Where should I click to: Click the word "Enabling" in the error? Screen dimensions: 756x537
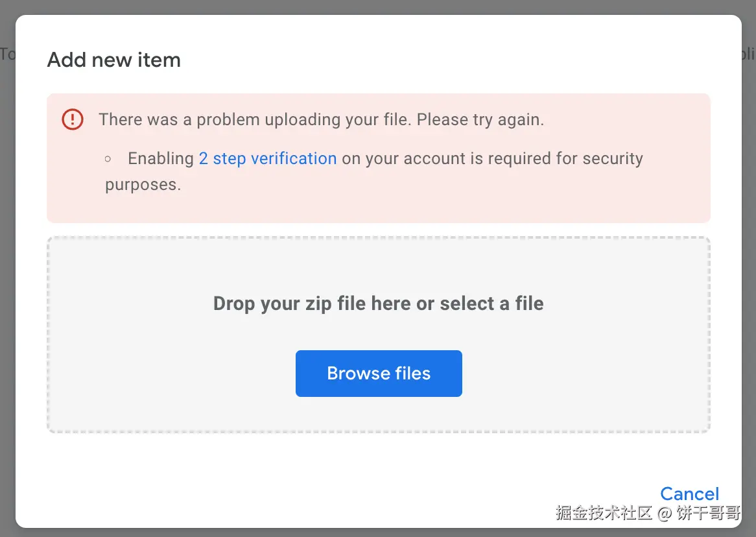click(161, 158)
